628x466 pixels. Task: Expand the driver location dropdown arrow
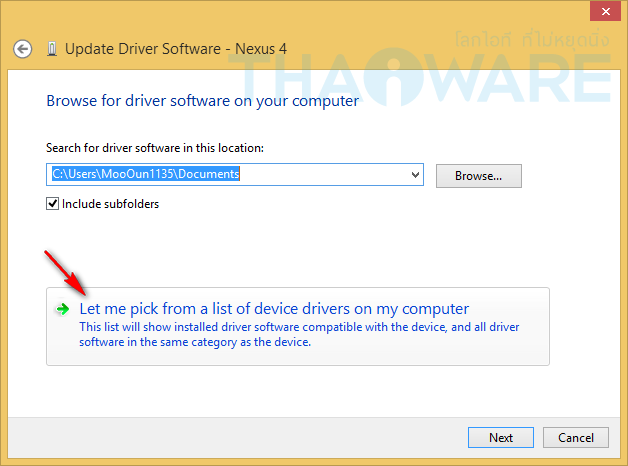click(416, 175)
